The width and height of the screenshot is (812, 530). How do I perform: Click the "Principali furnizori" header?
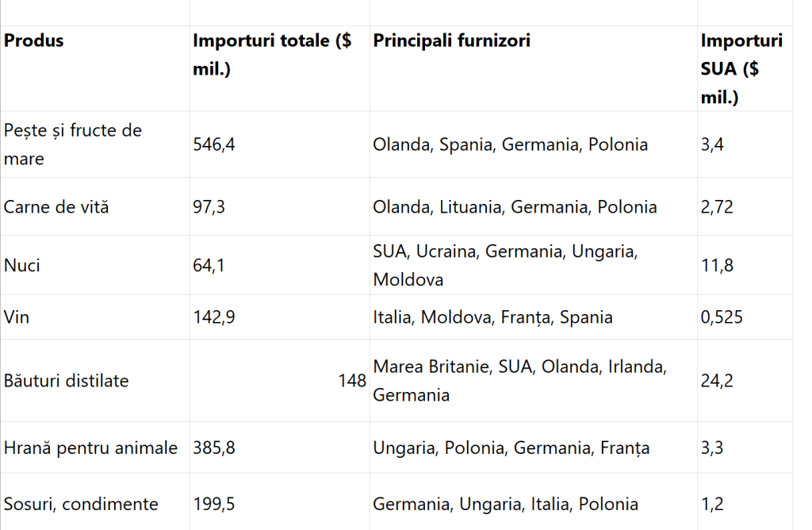click(451, 40)
